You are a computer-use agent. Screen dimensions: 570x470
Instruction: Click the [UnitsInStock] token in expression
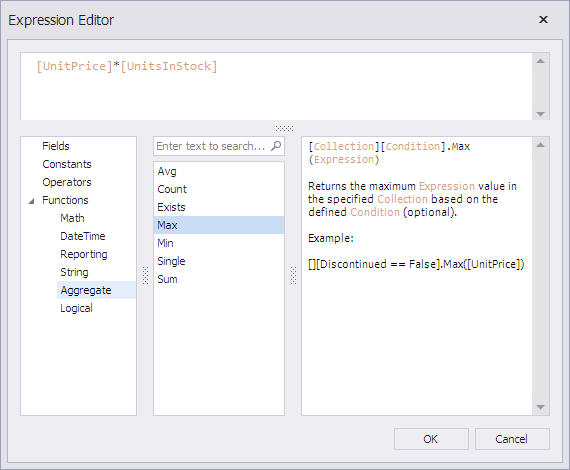tap(169, 67)
